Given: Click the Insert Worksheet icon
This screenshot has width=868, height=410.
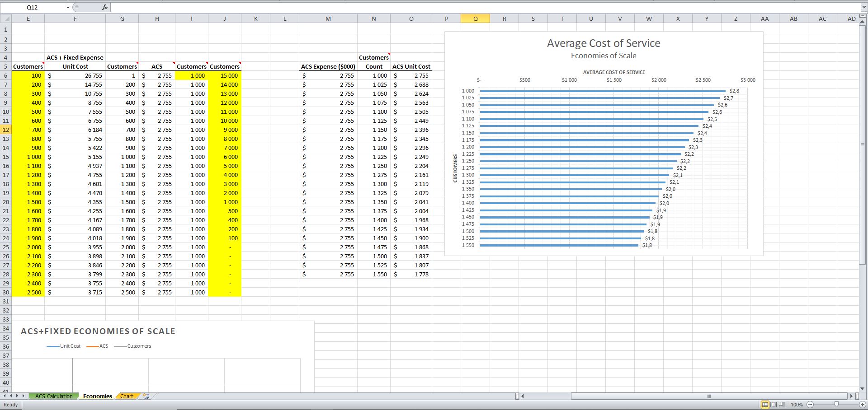Looking at the screenshot, I should click(146, 396).
